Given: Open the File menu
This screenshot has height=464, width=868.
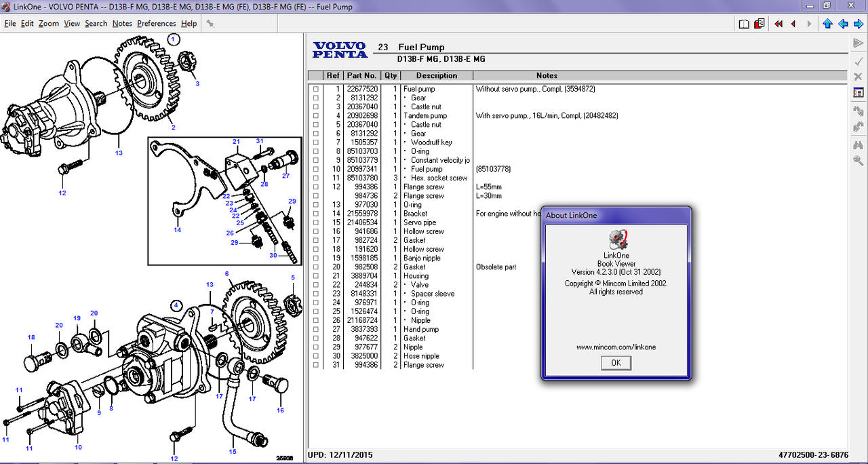Looking at the screenshot, I should pyautogui.click(x=10, y=23).
